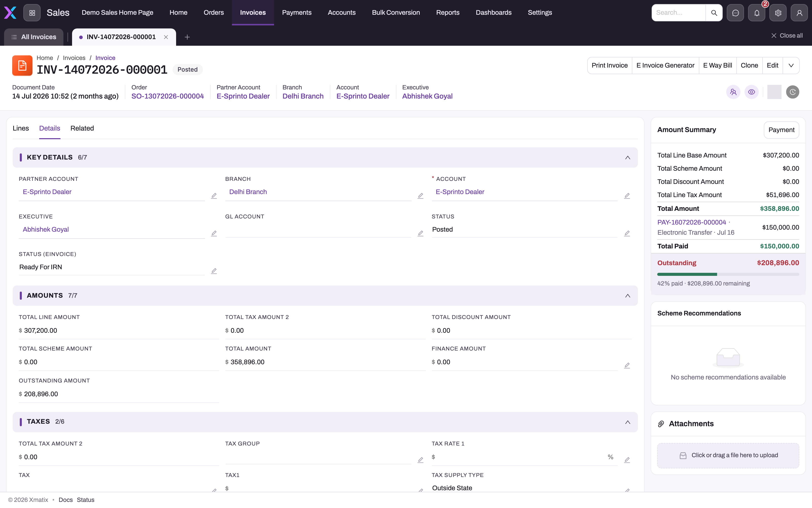Click the Edit button
This screenshot has height=508, width=812.
772,66
